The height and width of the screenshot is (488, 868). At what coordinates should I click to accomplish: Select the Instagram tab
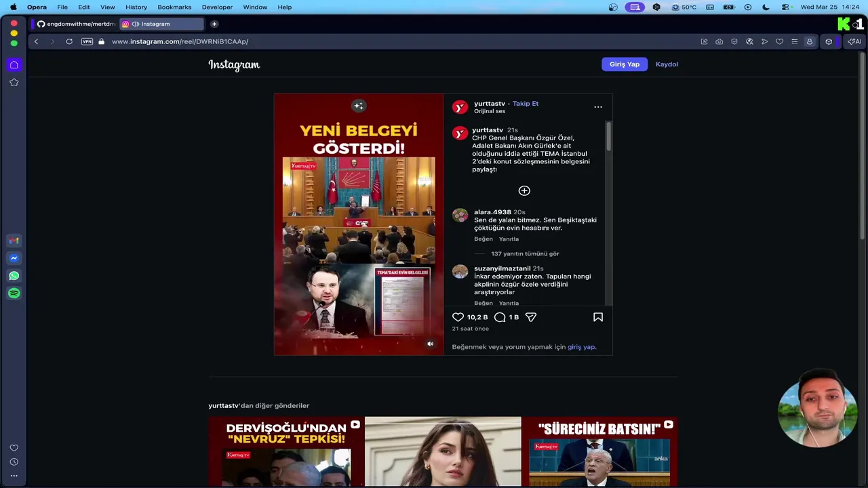(161, 24)
